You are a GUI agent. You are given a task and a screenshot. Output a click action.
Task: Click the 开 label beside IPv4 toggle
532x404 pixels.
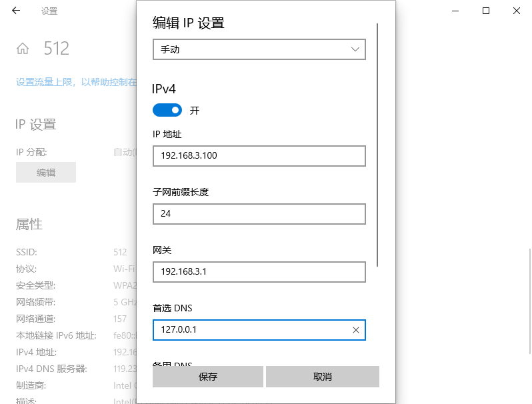tap(195, 111)
